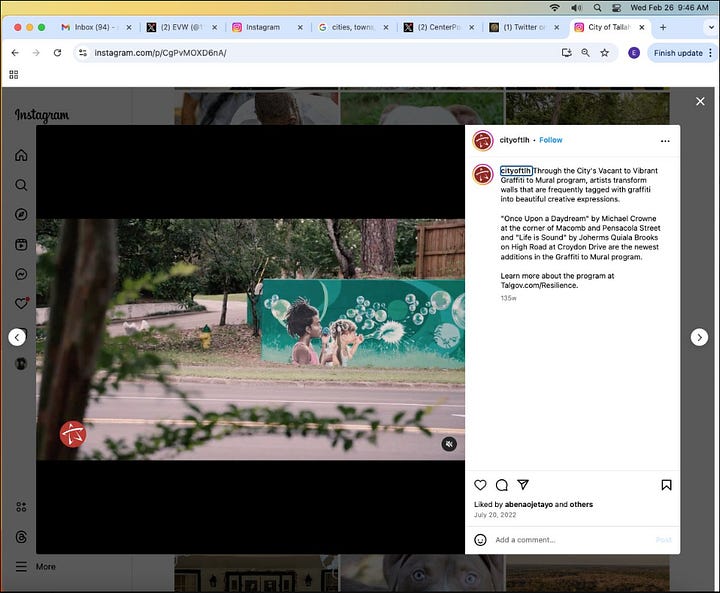Click Finish update button
This screenshot has height=593, width=720.
(678, 53)
